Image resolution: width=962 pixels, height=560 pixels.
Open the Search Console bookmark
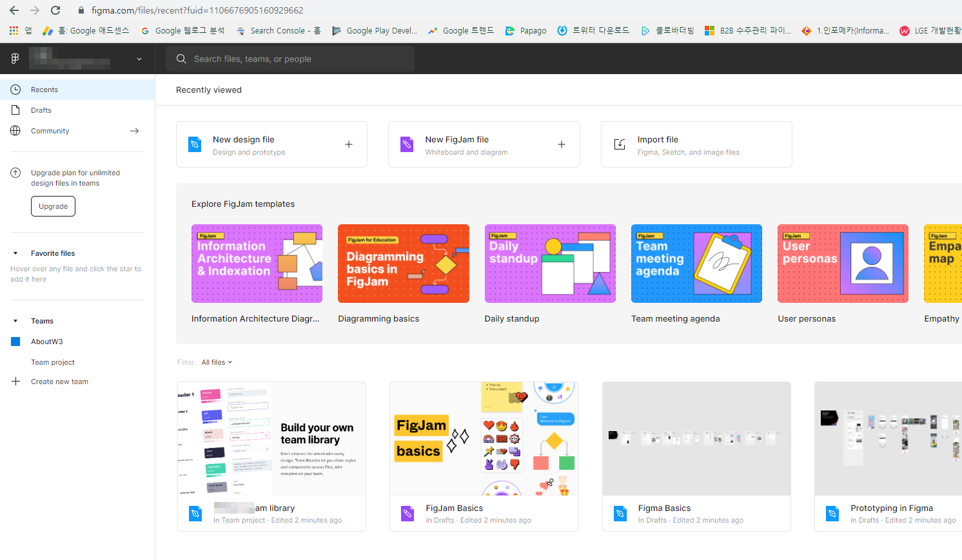tap(279, 30)
